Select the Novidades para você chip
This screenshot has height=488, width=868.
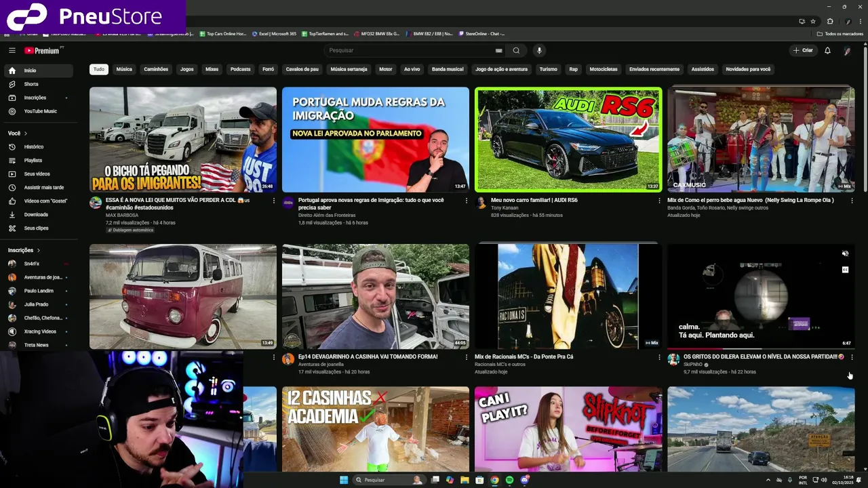coord(748,69)
